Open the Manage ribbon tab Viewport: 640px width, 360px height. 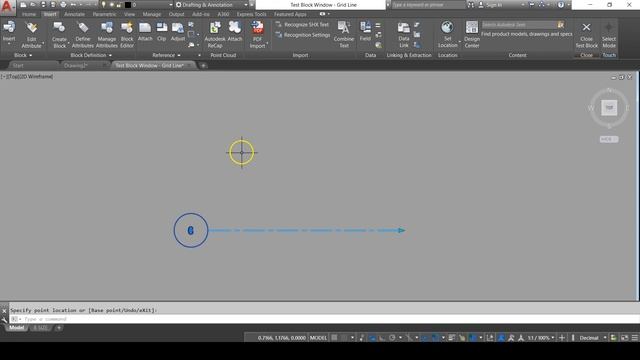click(151, 14)
